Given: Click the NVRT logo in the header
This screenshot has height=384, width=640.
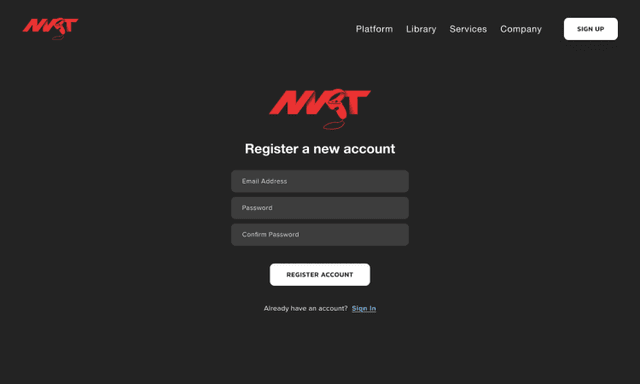Looking at the screenshot, I should tap(50, 29).
